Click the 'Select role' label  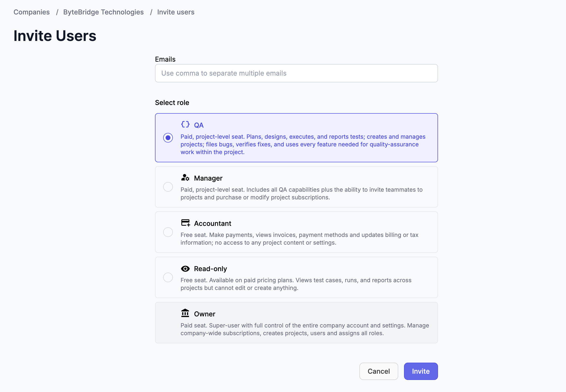coord(172,103)
